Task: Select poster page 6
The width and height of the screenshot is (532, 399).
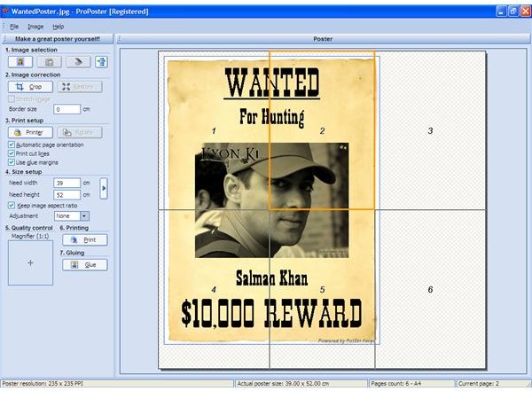Action: [430, 289]
